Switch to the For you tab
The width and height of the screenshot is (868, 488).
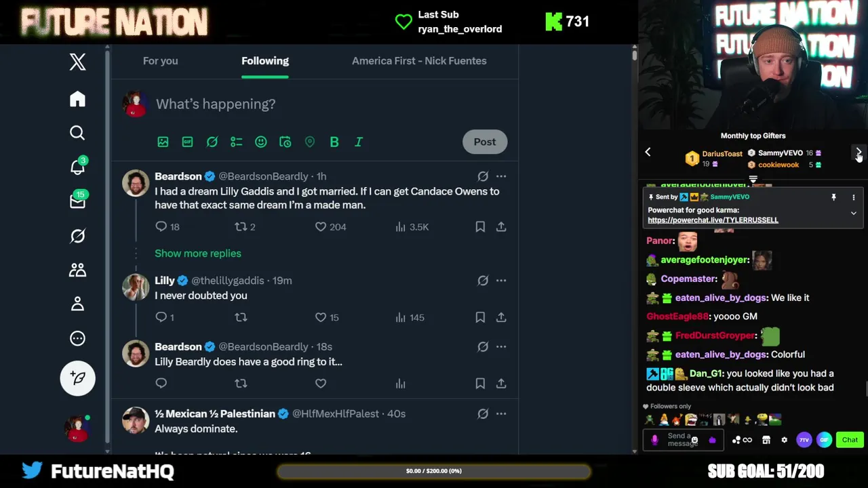161,61
